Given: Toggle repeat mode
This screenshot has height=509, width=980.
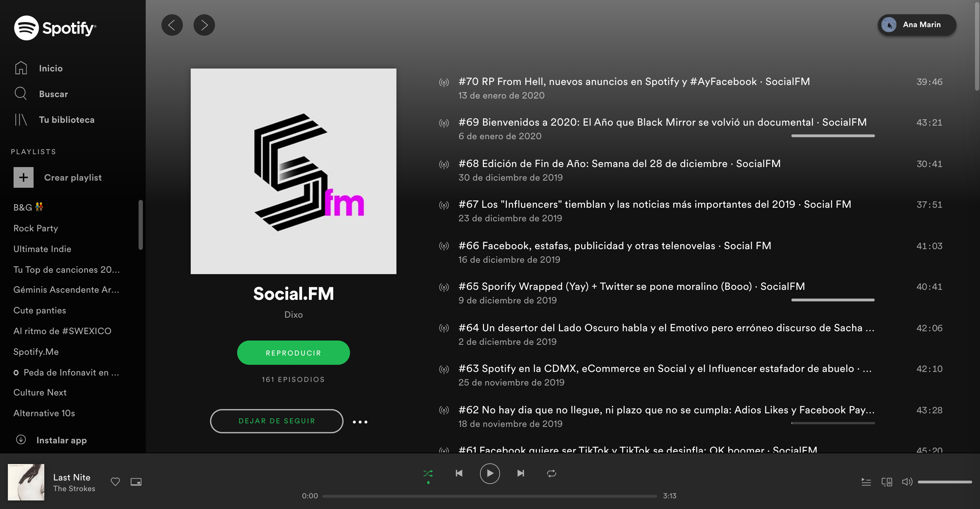Looking at the screenshot, I should (x=552, y=473).
